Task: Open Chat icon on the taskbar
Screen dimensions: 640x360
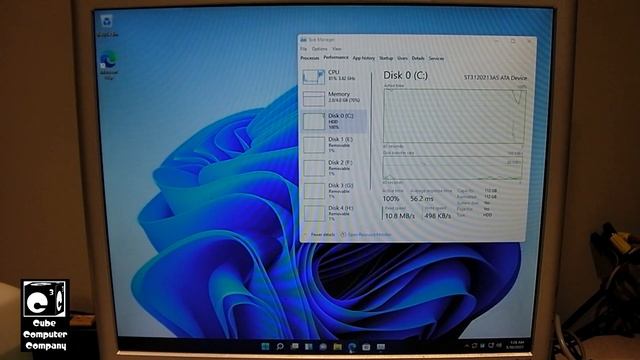Action: (323, 347)
